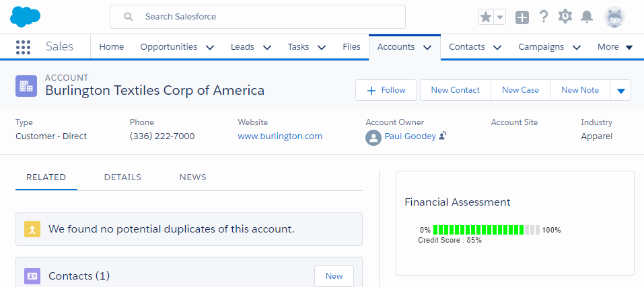644x287 pixels.
Task: Click the Salesforce cloud logo
Action: (x=25, y=17)
